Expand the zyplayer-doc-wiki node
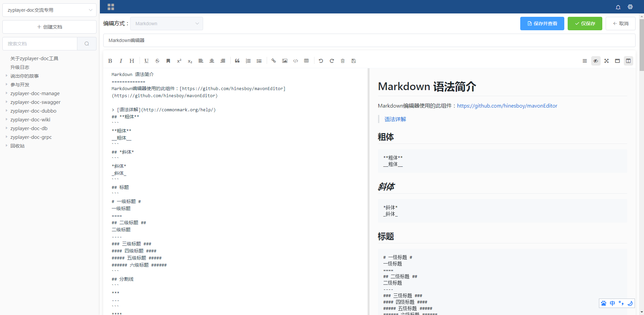This screenshot has width=644, height=315. click(x=6, y=119)
